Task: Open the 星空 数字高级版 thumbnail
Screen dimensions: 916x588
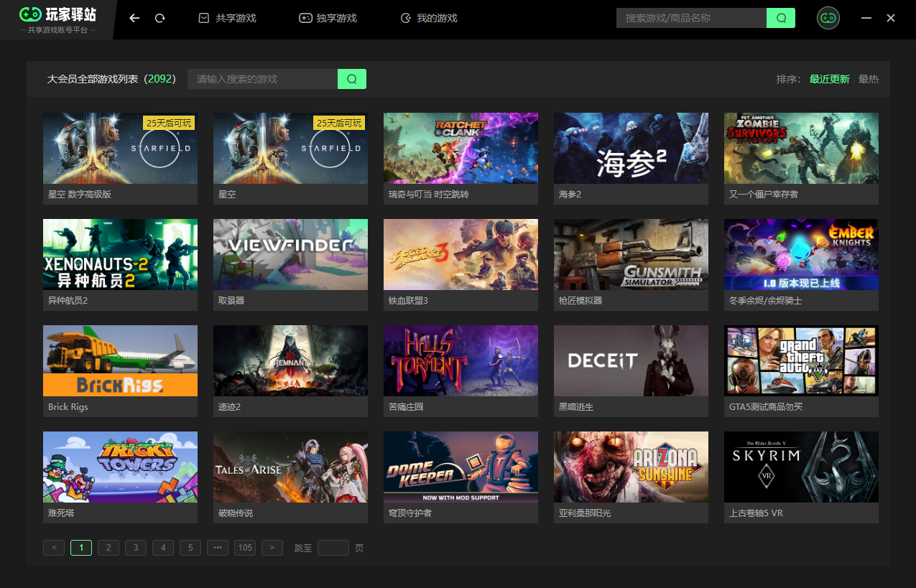Action: pos(120,148)
